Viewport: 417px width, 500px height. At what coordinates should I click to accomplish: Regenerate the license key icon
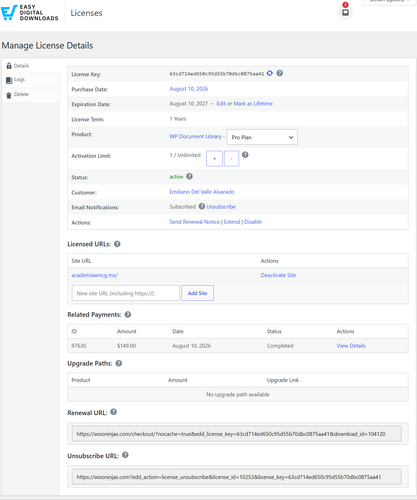(270, 73)
